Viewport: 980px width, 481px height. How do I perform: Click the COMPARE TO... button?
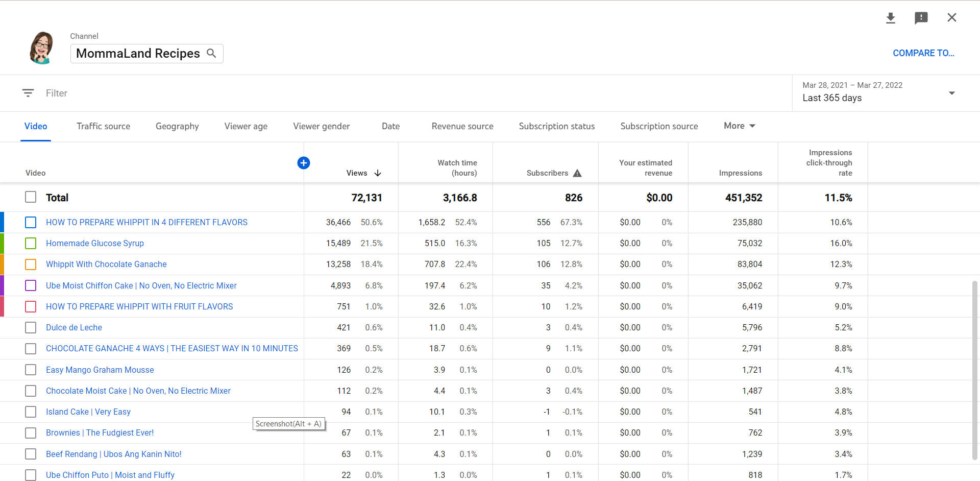tap(923, 53)
